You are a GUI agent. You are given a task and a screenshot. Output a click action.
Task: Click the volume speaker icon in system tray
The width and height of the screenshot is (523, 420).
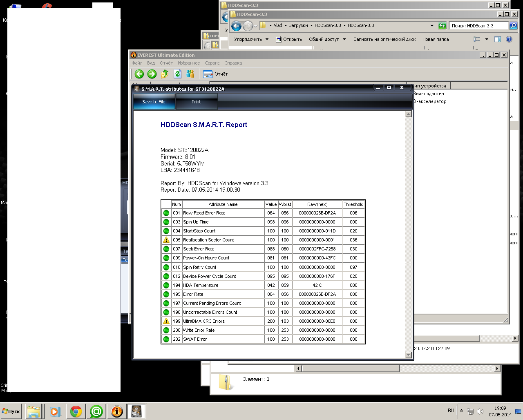pyautogui.click(x=480, y=411)
